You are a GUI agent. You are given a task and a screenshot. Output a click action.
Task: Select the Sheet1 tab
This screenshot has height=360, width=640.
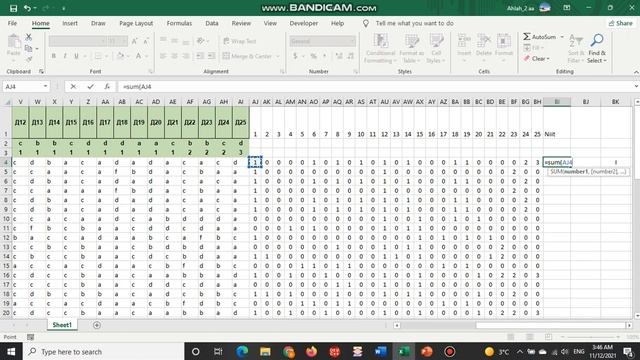coord(62,325)
